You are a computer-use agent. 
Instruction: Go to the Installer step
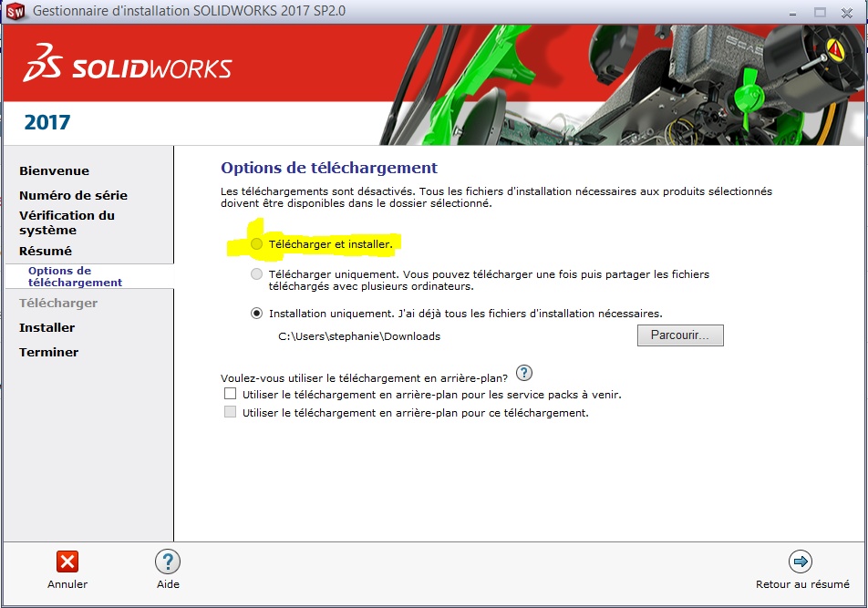pos(47,327)
